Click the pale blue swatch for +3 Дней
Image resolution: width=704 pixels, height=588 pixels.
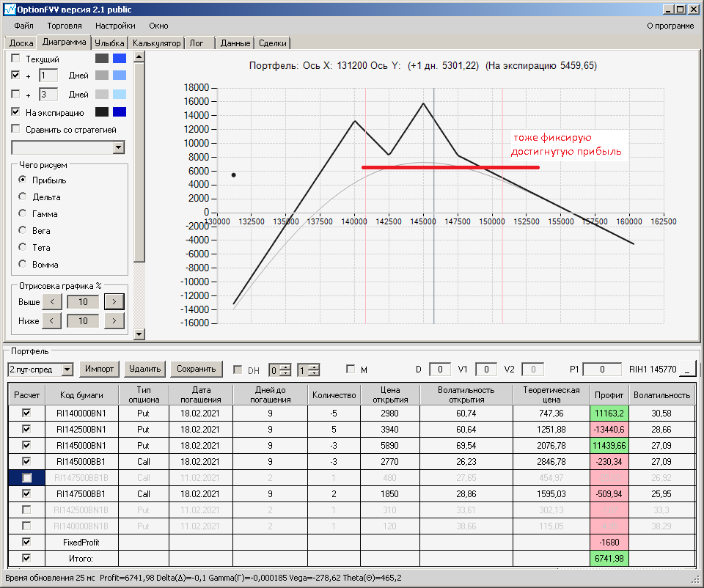(x=120, y=94)
